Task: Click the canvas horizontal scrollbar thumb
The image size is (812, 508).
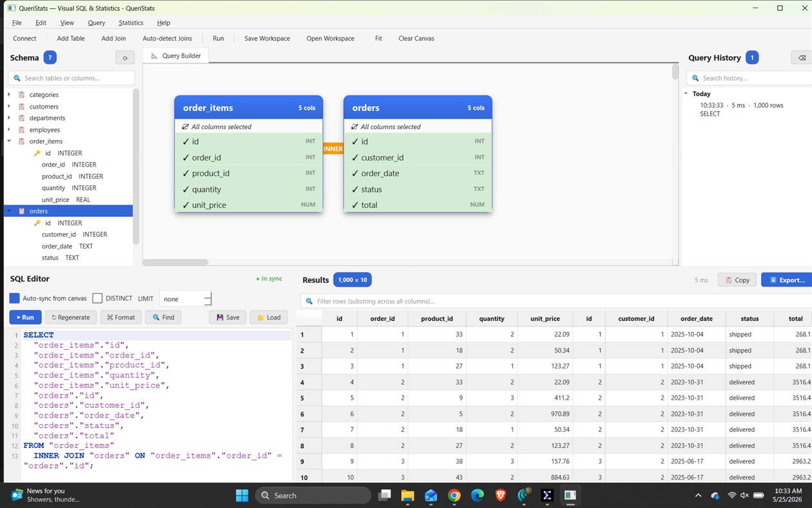Action: [x=175, y=262]
